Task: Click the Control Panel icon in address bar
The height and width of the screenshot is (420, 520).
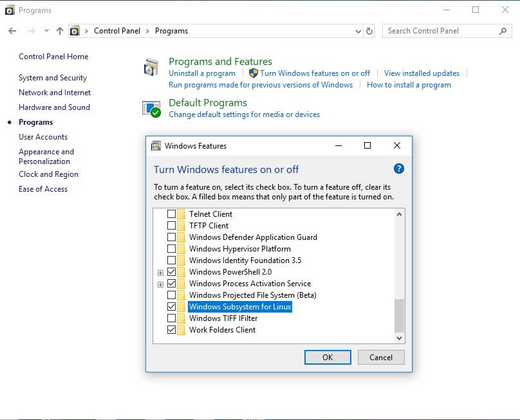Action: [75, 31]
